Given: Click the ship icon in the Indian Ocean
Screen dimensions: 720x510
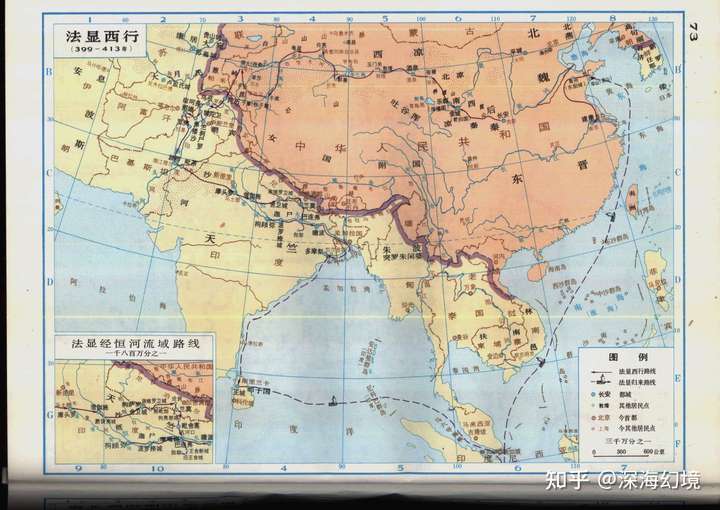Looking at the screenshot, I should 332,401.
